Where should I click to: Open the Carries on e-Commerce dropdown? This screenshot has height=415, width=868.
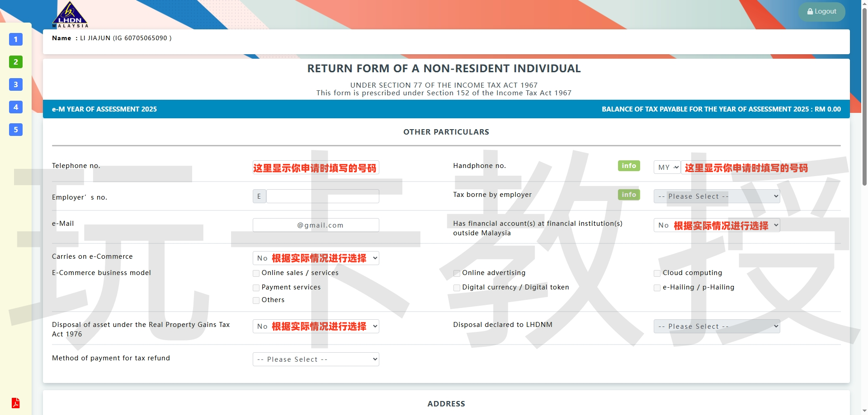(316, 258)
